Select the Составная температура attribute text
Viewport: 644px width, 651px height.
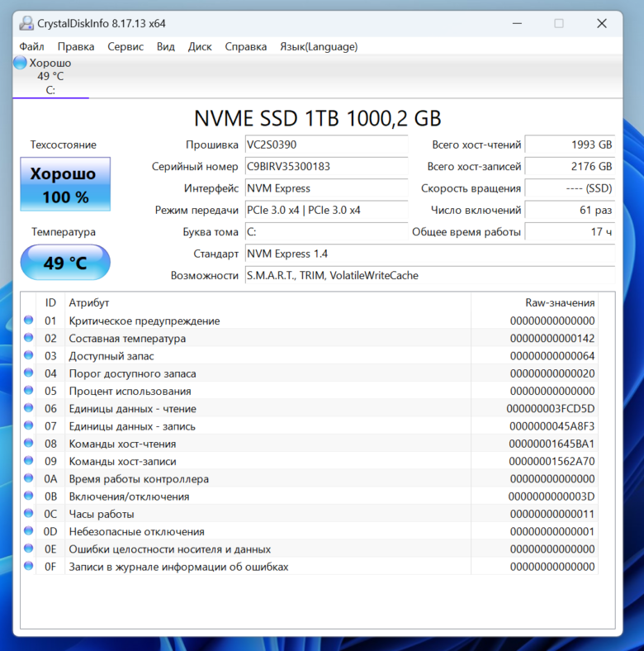pyautogui.click(x=127, y=339)
